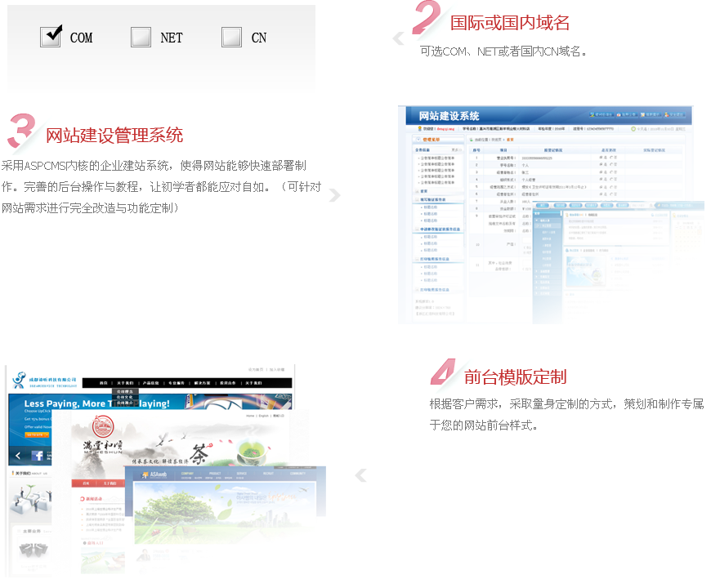711x588 pixels.
Task: Click the white left chevron on the blue banner
Action: click(18, 456)
